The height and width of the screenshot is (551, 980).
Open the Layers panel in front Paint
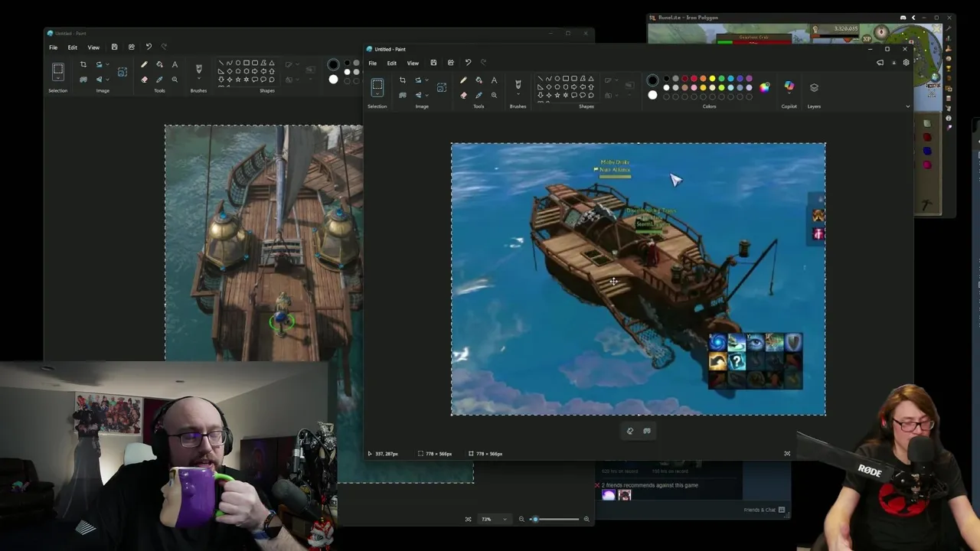coord(815,87)
